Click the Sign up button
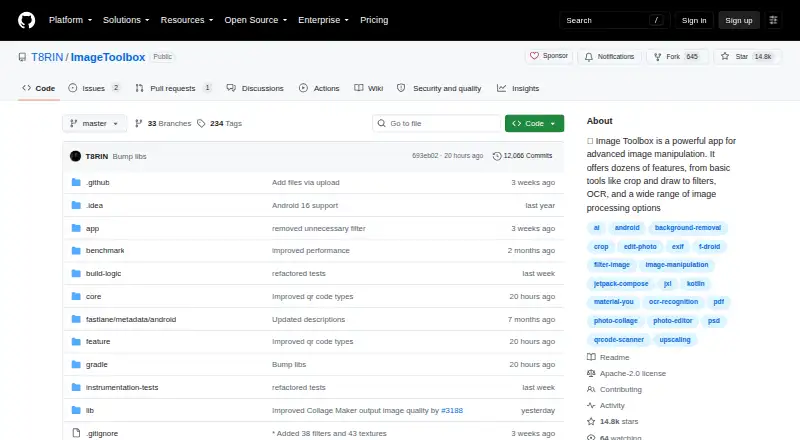Viewport: 800px width, 440px height. tap(739, 20)
